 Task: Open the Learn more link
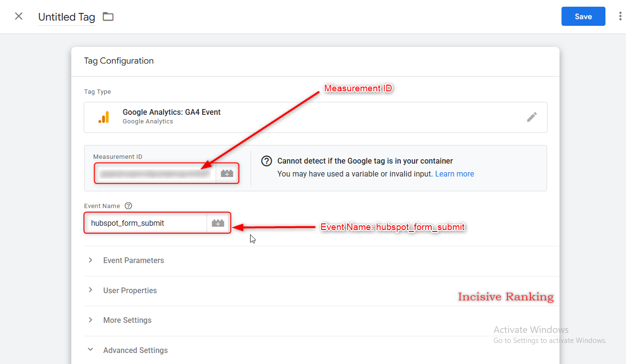pos(454,174)
